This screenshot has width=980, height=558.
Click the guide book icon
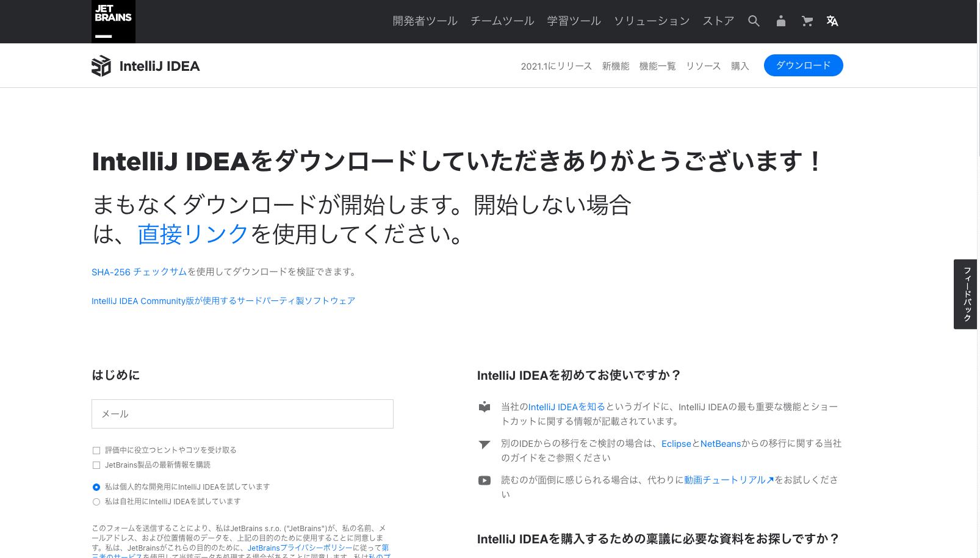point(485,407)
